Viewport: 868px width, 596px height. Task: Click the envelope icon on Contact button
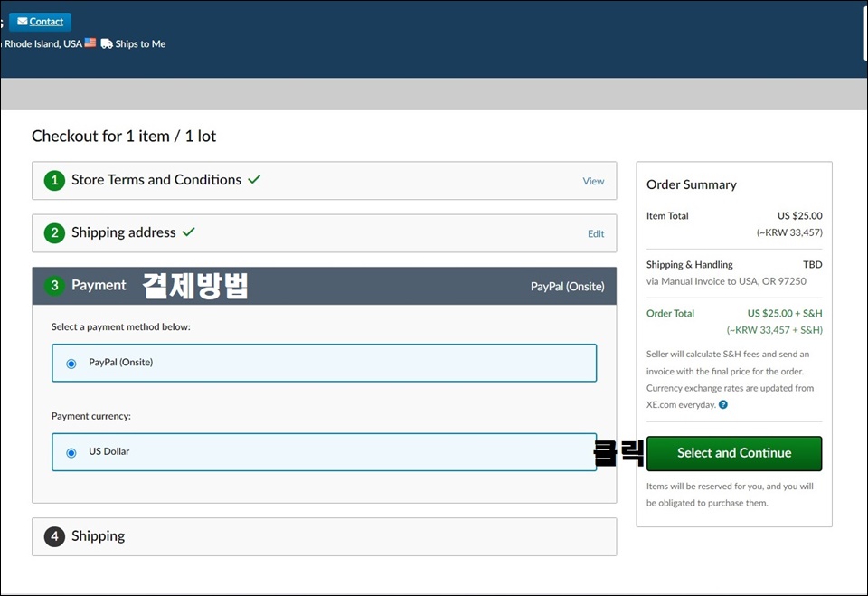pyautogui.click(x=22, y=21)
